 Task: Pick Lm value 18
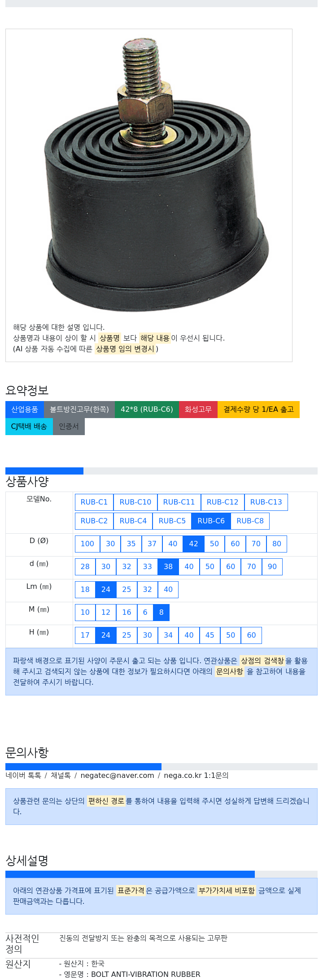pyautogui.click(x=85, y=589)
